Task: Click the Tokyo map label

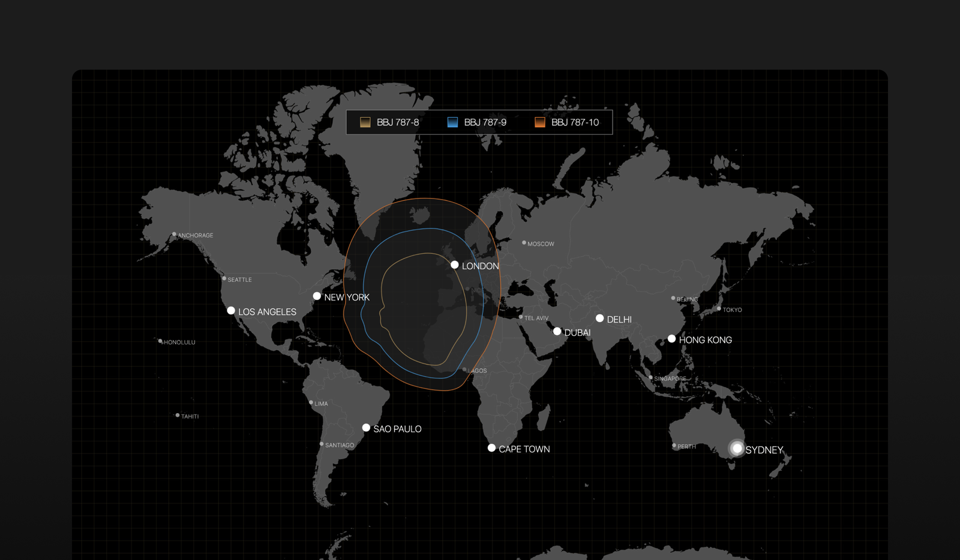Action: click(732, 310)
